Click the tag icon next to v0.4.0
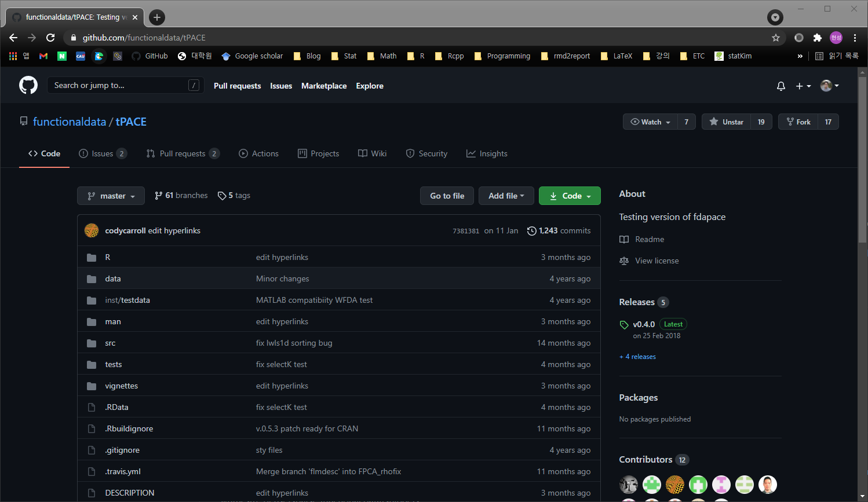Viewport: 868px width, 502px height. (x=624, y=324)
